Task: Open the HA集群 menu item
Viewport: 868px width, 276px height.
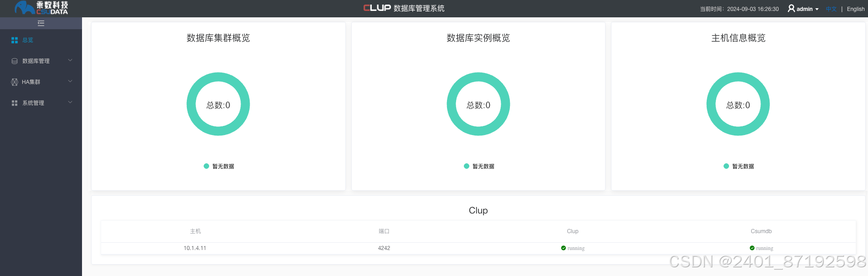Action: 41,82
